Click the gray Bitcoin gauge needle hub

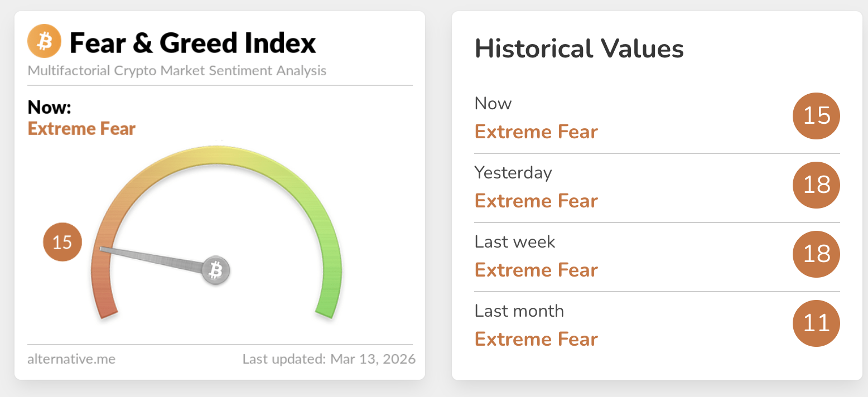[x=215, y=271]
